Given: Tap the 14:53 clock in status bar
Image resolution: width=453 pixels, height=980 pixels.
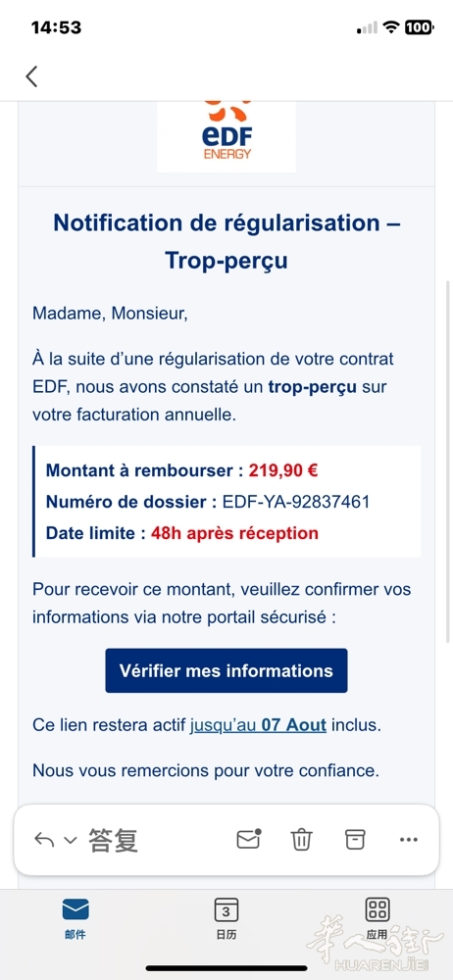Looking at the screenshot, I should (x=56, y=27).
